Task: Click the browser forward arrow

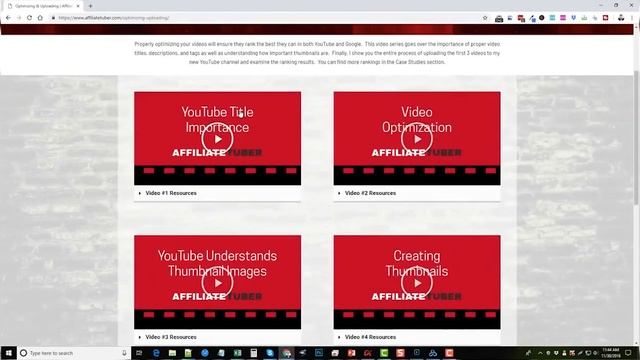Action: pos(19,18)
